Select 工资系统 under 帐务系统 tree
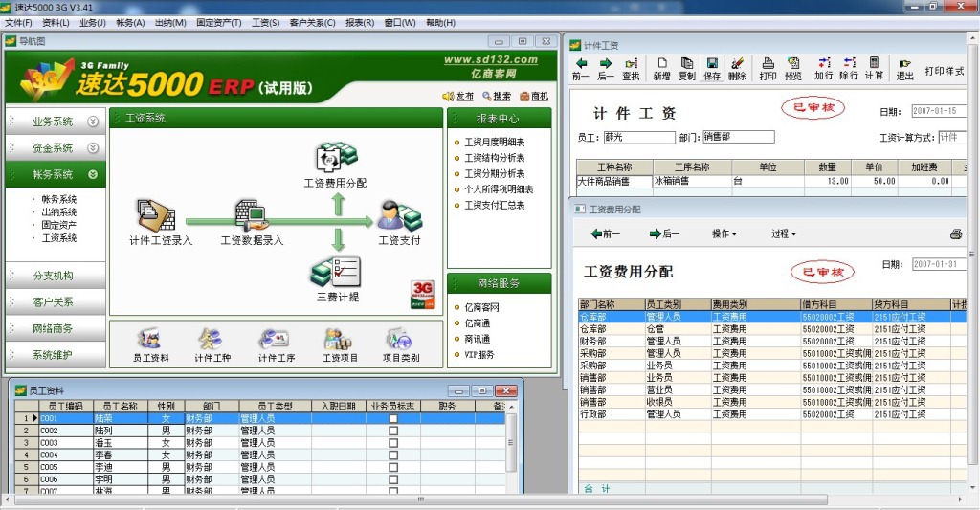The height and width of the screenshot is (510, 980). coord(58,238)
